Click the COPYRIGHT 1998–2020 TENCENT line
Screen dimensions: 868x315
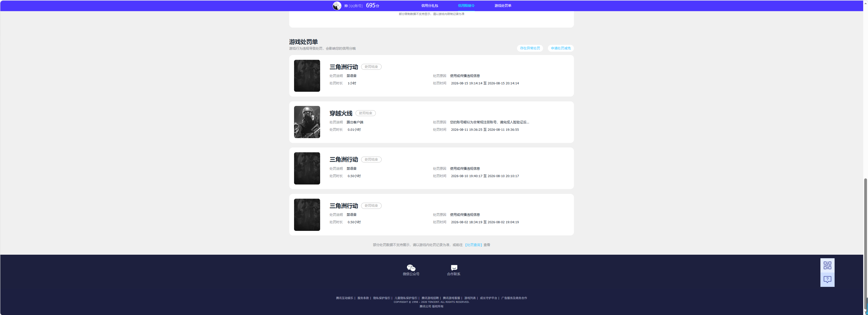[x=431, y=302]
